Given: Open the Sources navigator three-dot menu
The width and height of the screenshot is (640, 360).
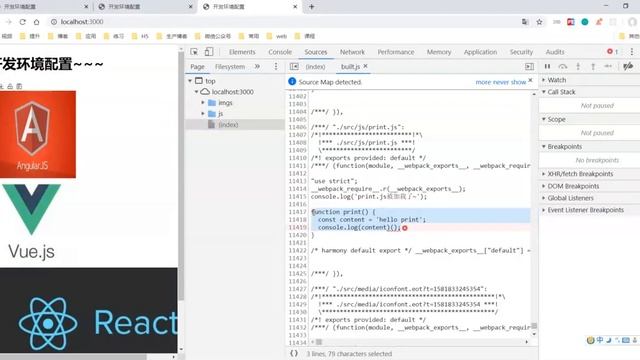Looking at the screenshot, I should tap(276, 66).
